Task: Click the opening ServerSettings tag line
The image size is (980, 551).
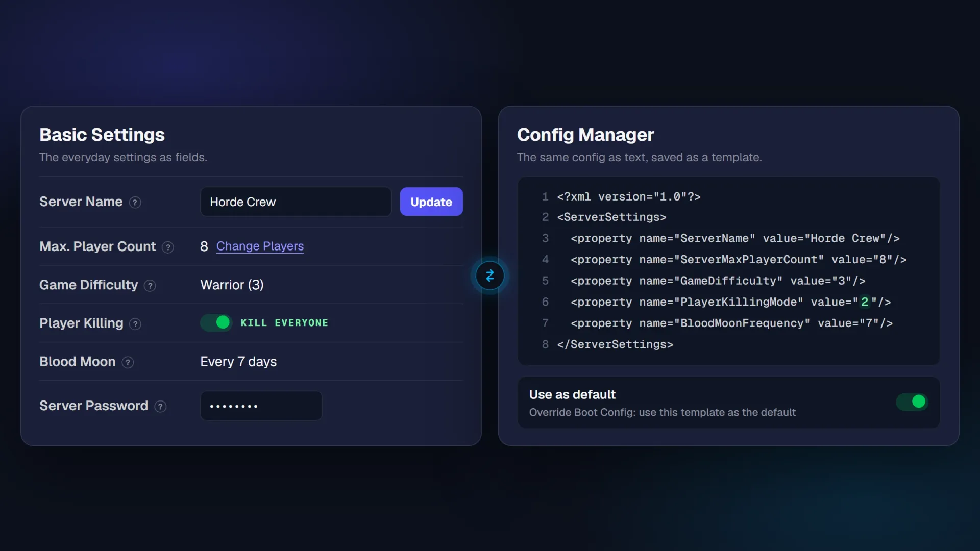Action: (x=611, y=217)
